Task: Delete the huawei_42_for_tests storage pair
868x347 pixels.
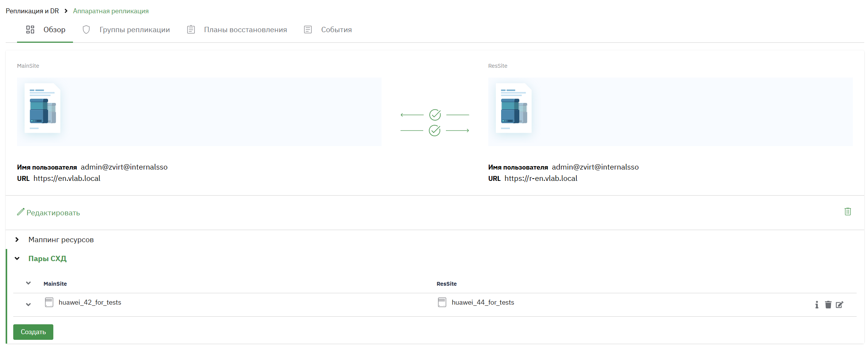Action: tap(828, 305)
